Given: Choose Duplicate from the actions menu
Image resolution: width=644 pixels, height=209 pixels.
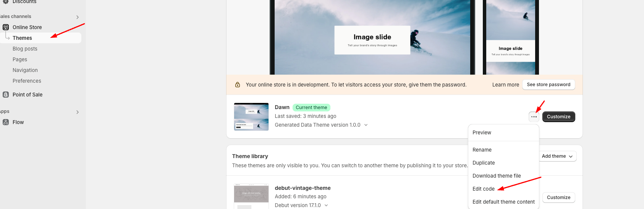Looking at the screenshot, I should [503, 163].
